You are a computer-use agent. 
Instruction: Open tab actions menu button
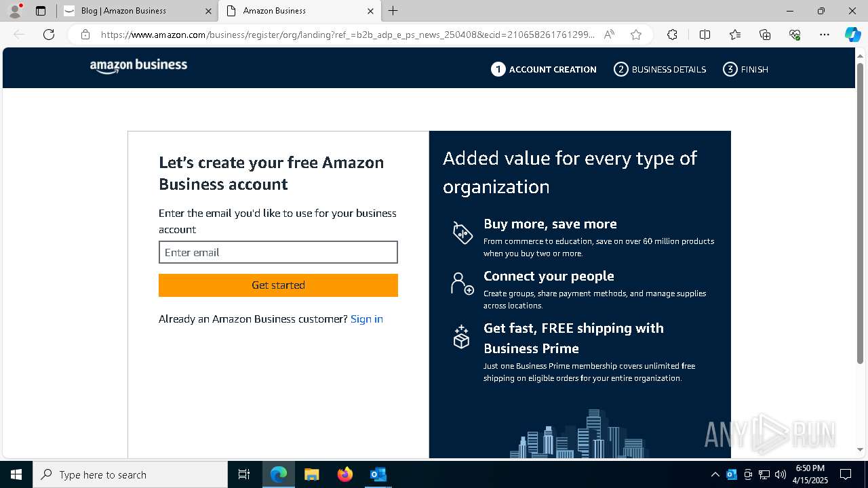pos(41,11)
